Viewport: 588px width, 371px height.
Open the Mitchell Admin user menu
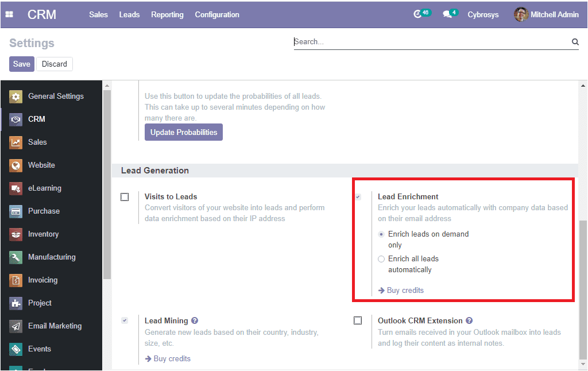coord(547,14)
